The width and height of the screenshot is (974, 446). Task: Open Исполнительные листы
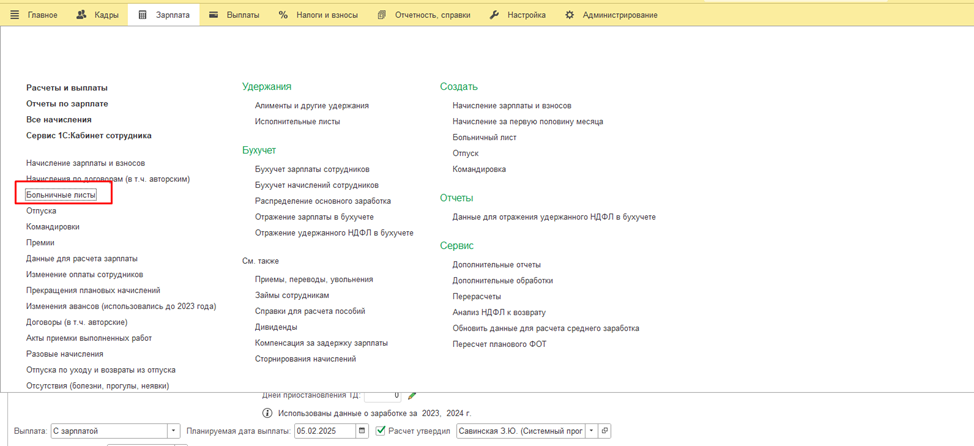[298, 122]
